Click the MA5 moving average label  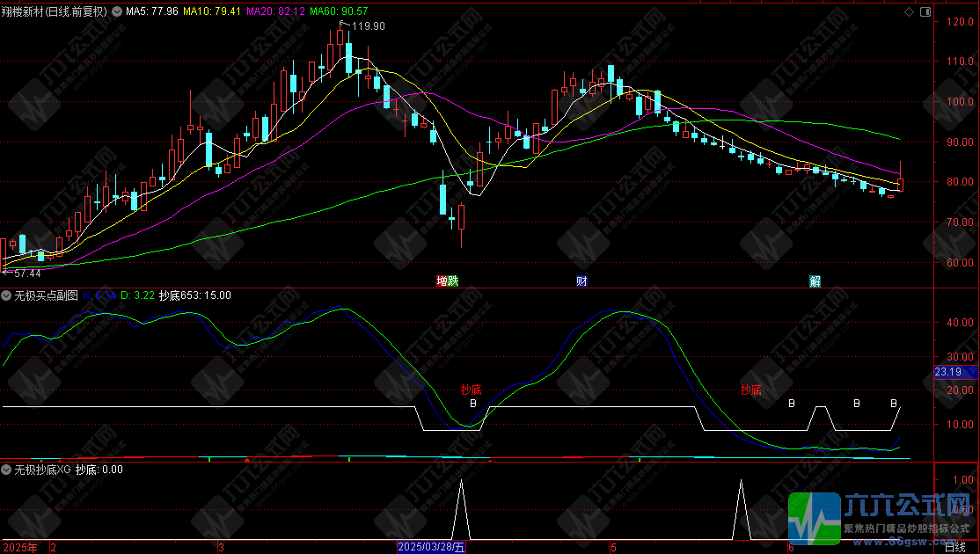pos(151,12)
